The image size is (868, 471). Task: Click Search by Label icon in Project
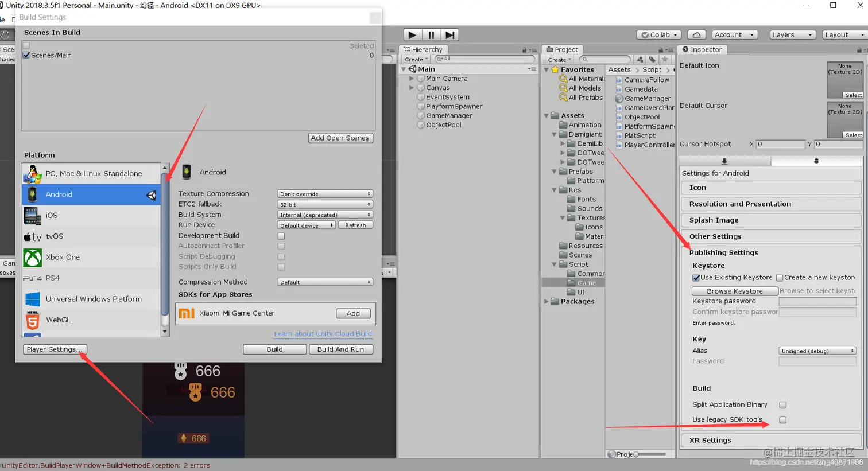click(652, 60)
